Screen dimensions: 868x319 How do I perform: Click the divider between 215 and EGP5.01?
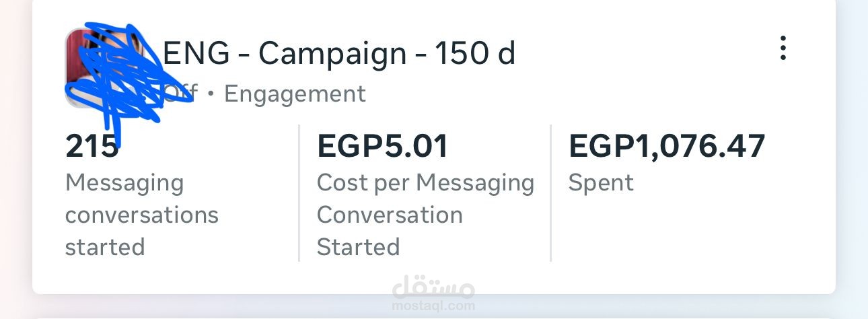tap(299, 192)
